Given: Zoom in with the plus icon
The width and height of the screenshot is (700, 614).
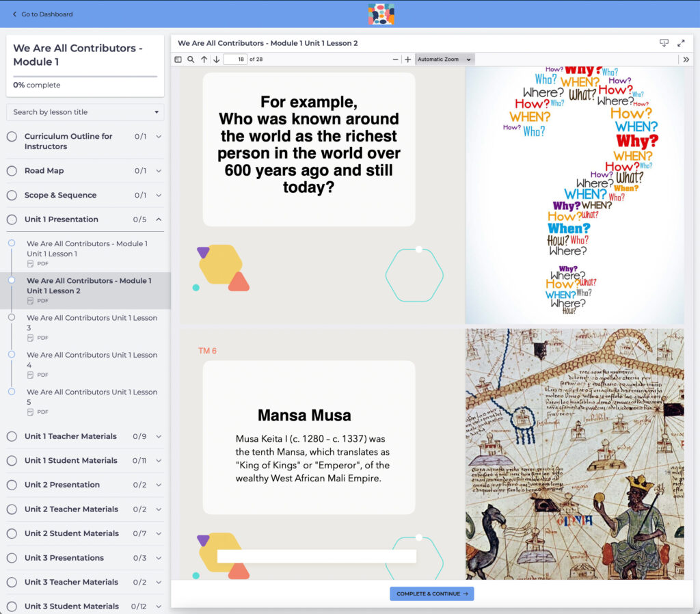Looking at the screenshot, I should click(x=407, y=59).
